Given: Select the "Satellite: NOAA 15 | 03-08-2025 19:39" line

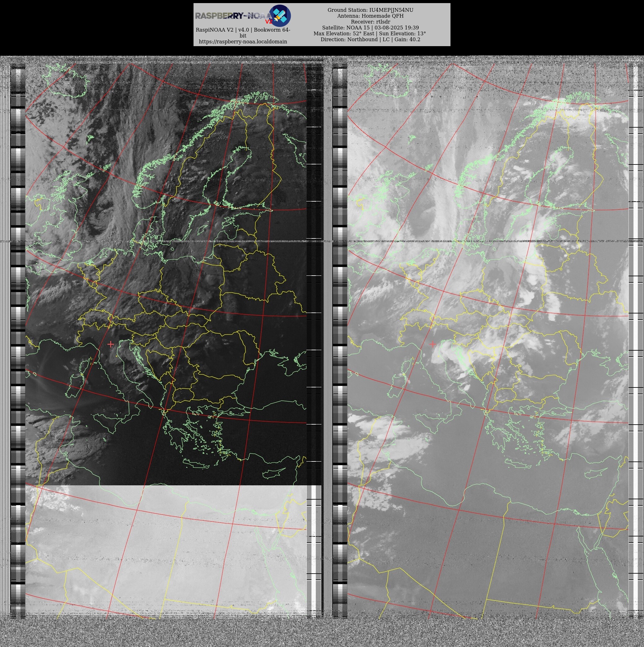Looking at the screenshot, I should pyautogui.click(x=370, y=28).
